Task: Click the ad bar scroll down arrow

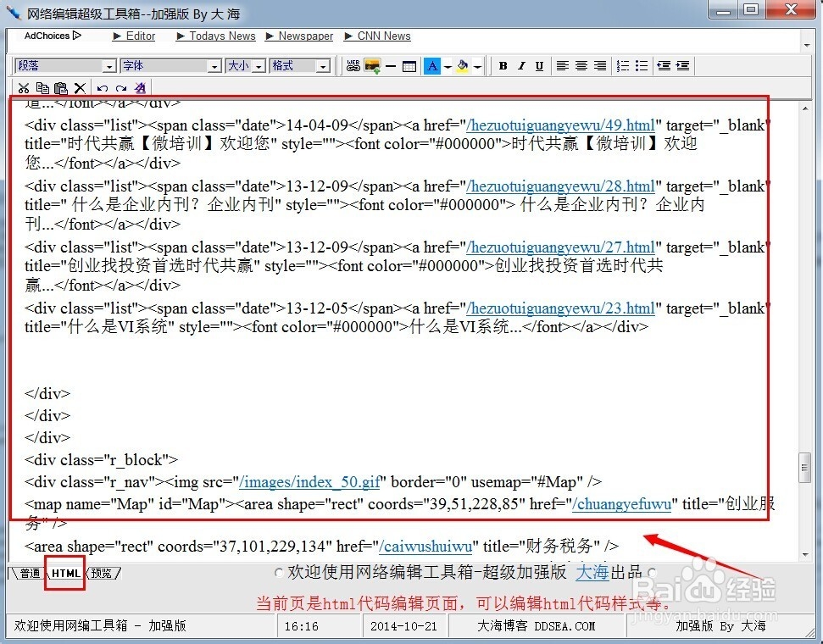Action: (x=807, y=46)
